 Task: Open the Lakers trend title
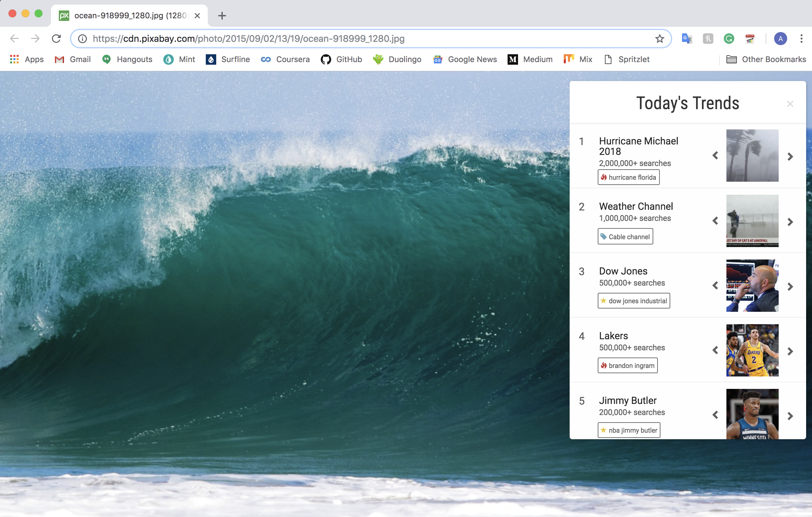(613, 336)
